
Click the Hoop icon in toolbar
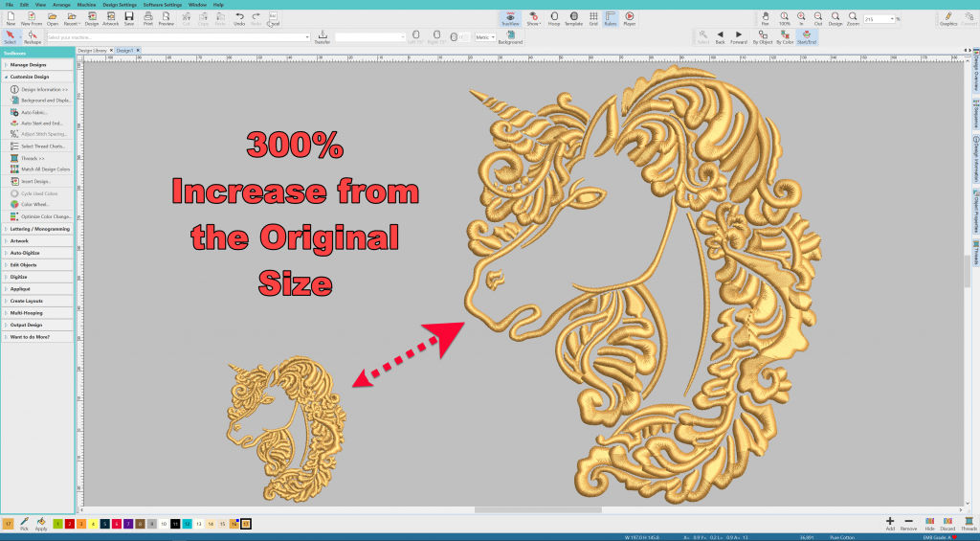pos(554,19)
